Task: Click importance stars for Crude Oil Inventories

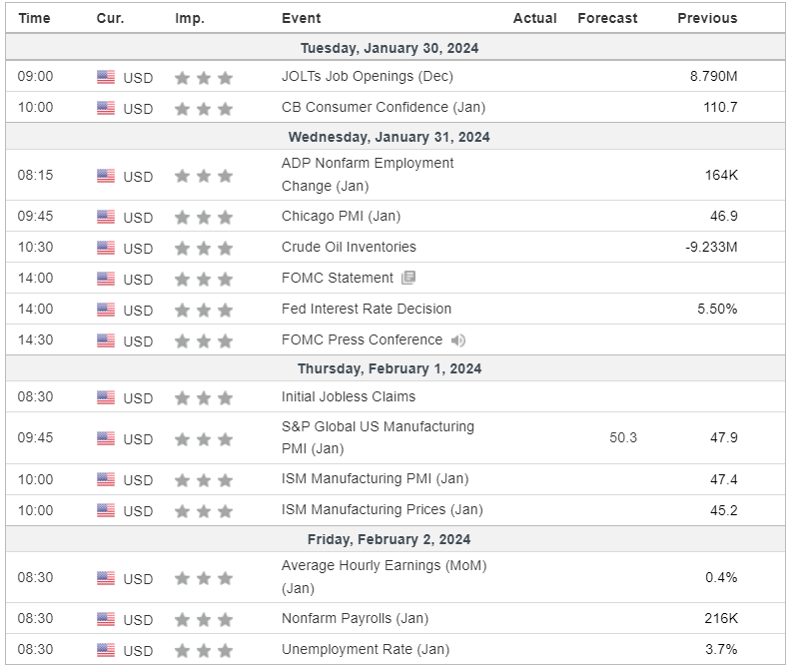Action: tap(204, 249)
